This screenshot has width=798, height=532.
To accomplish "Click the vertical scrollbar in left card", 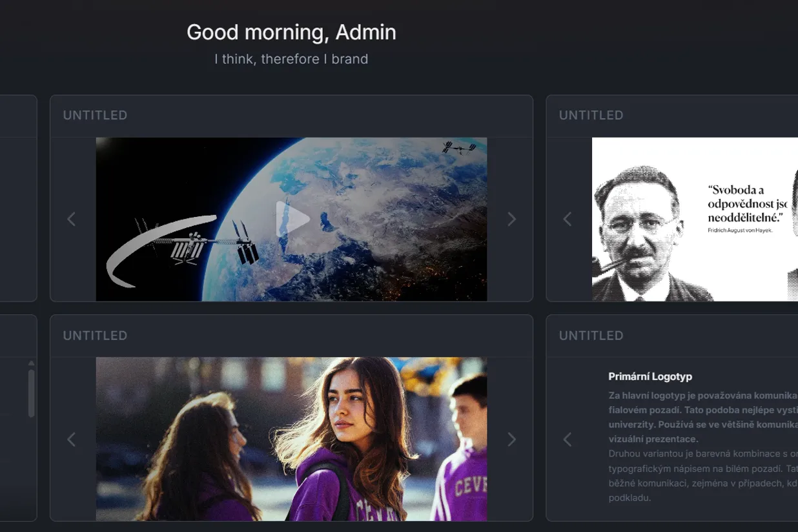I will pos(31,393).
